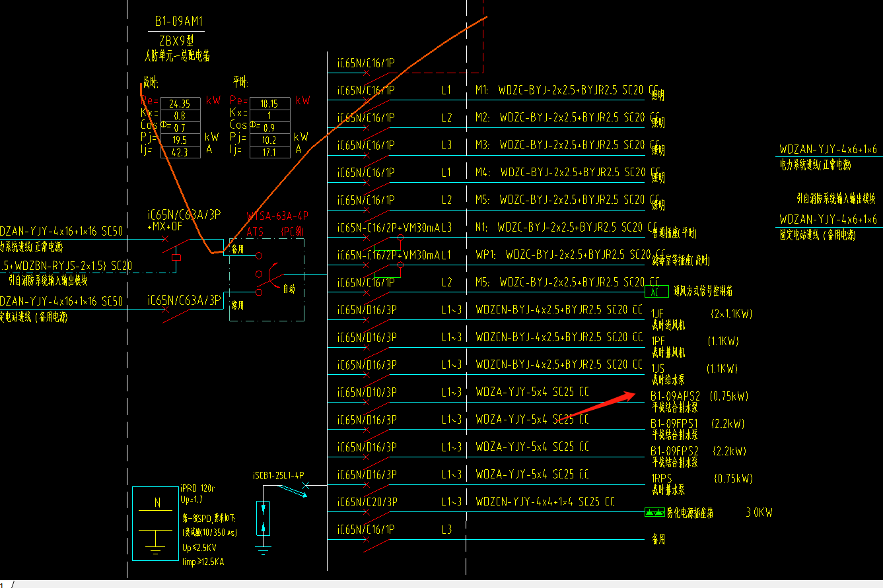Click the 30KW power rating
The height and width of the screenshot is (588, 883).
coord(759,513)
